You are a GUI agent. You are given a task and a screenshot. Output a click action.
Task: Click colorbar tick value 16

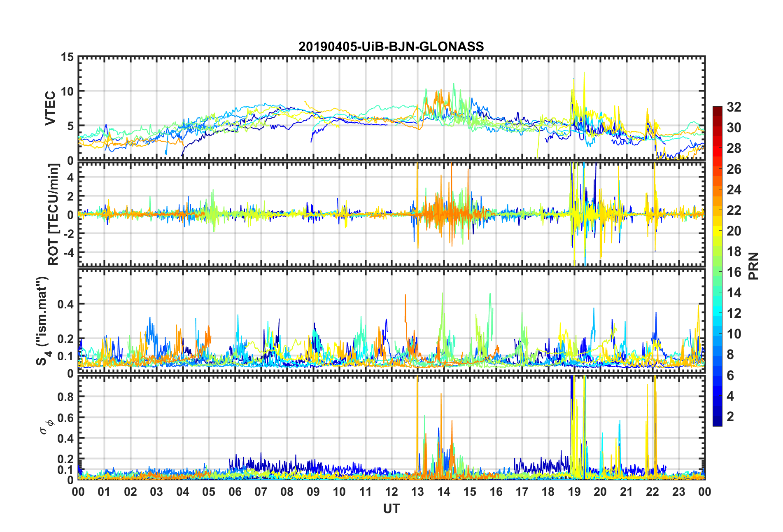(734, 272)
